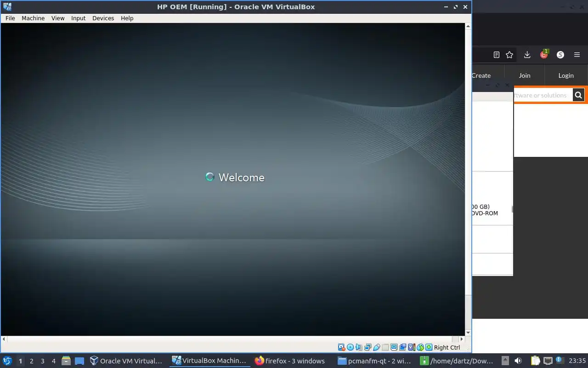Open the Machine menu
This screenshot has width=588, height=368.
(x=33, y=18)
